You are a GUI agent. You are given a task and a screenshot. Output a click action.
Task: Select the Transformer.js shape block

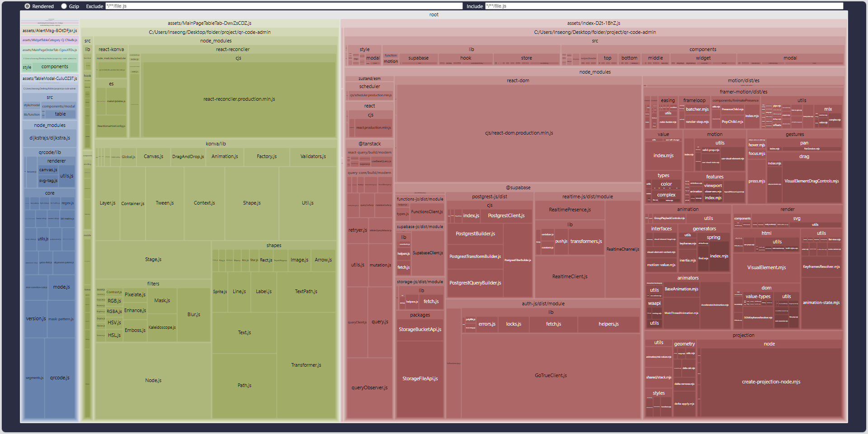coord(306,365)
